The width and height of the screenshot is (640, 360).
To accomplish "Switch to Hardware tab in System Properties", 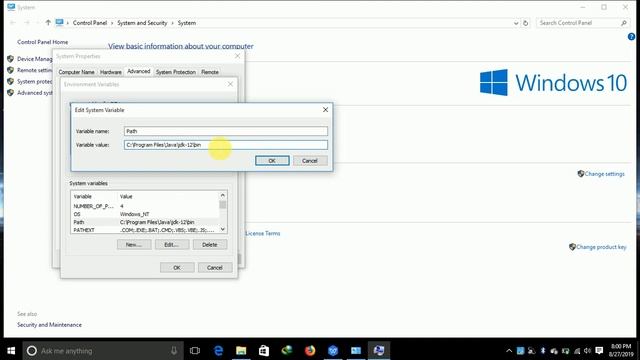I will (x=111, y=72).
